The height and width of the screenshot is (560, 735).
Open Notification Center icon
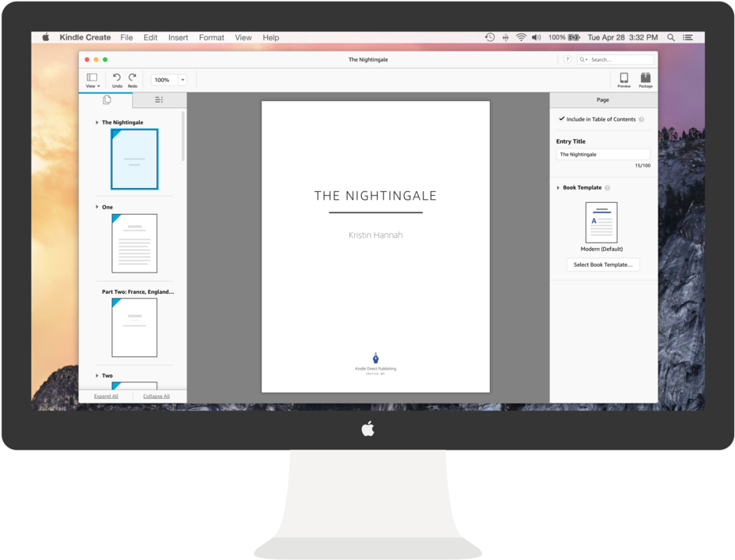pos(688,37)
